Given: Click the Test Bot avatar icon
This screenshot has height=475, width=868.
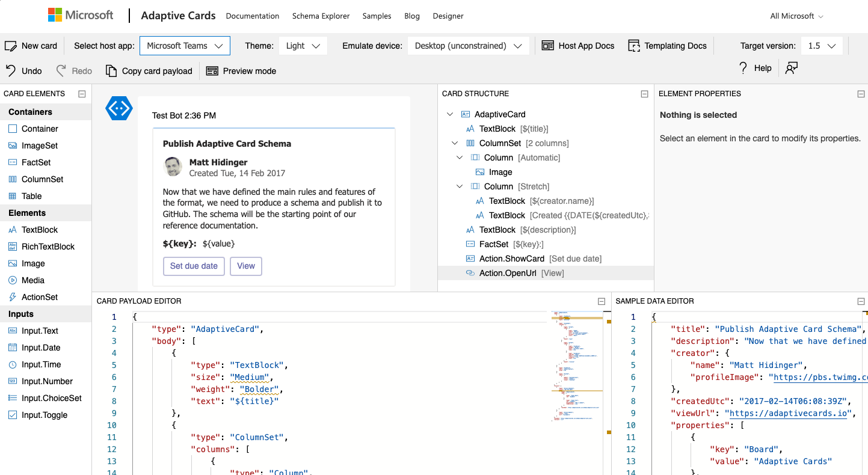Looking at the screenshot, I should [x=119, y=108].
